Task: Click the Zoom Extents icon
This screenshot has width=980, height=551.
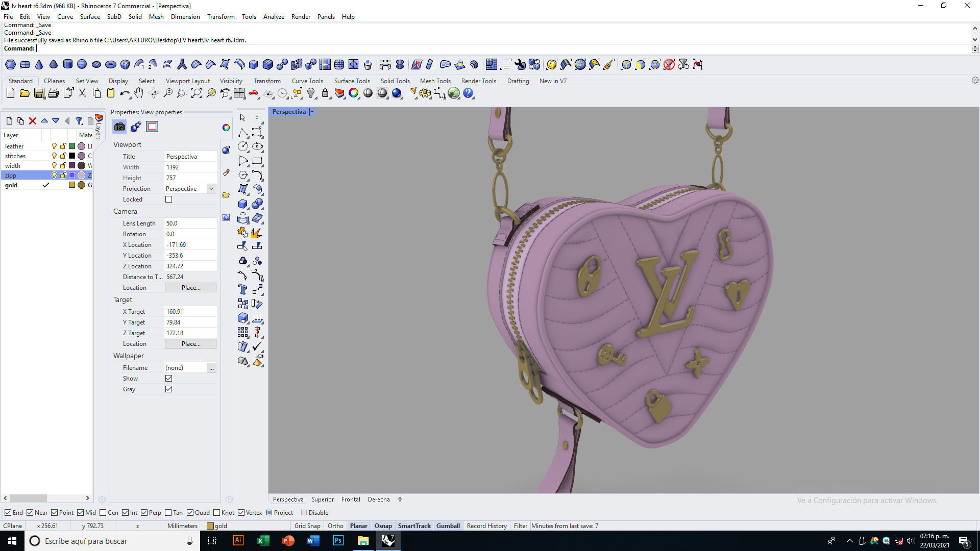Action: tap(197, 93)
